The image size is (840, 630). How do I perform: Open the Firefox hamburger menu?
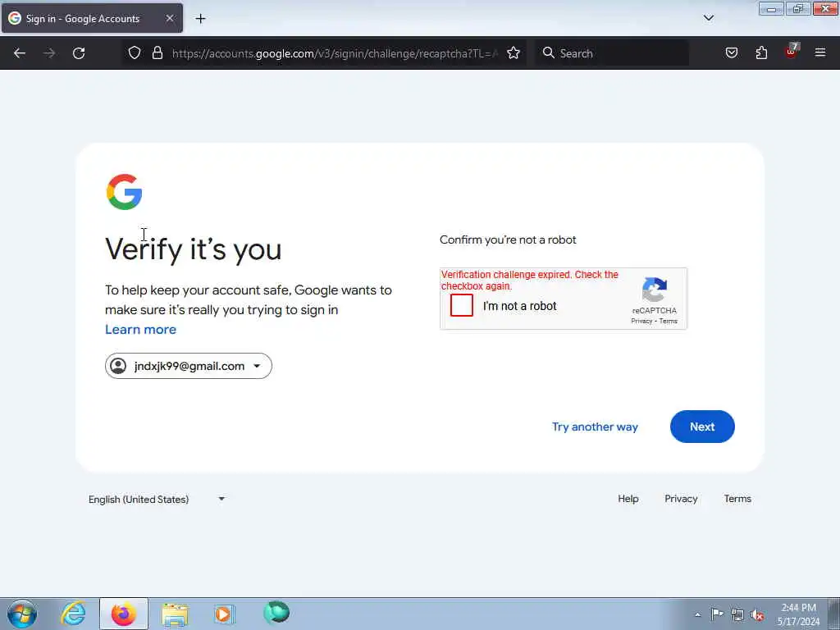[x=820, y=52]
